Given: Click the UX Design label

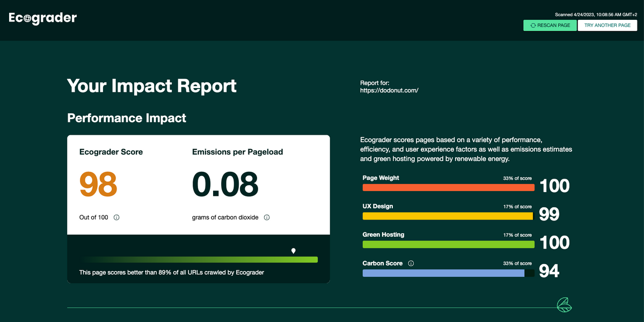Looking at the screenshot, I should point(378,206).
